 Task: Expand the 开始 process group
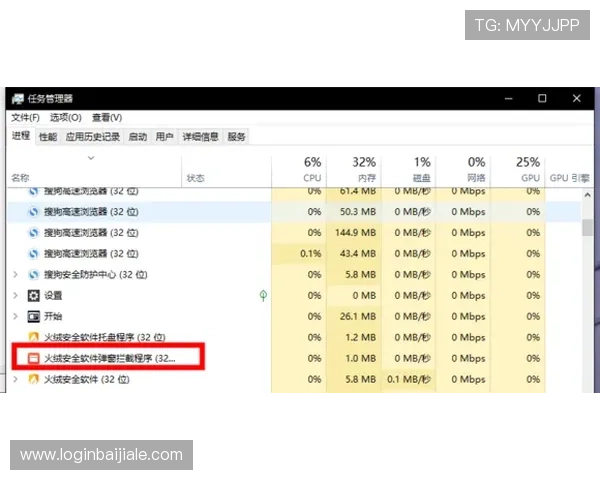click(15, 317)
